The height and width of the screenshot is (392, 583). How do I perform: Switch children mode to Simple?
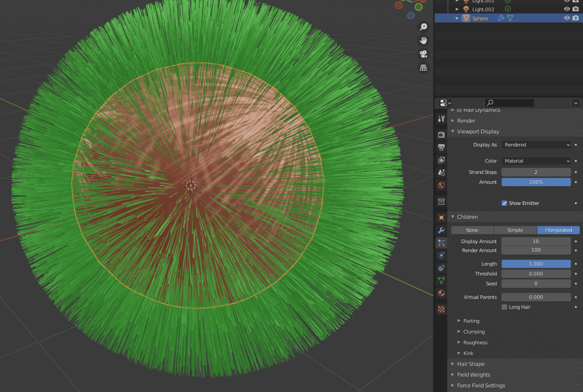click(x=515, y=230)
